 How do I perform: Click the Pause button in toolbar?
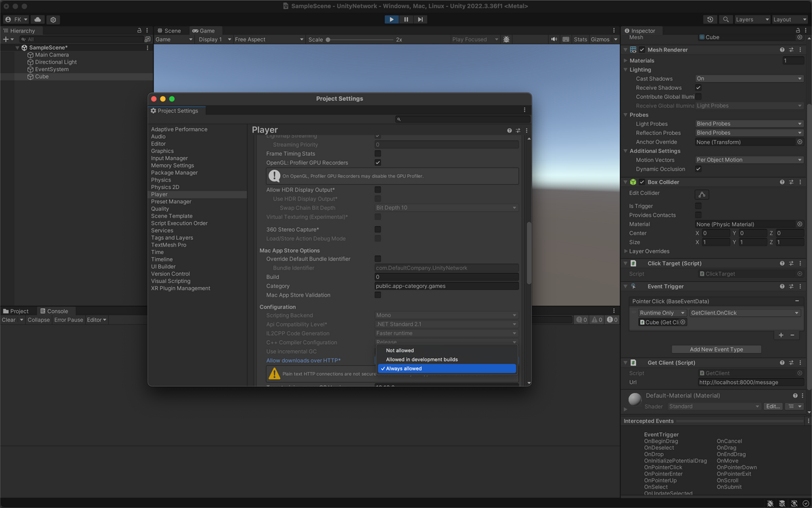click(x=406, y=20)
